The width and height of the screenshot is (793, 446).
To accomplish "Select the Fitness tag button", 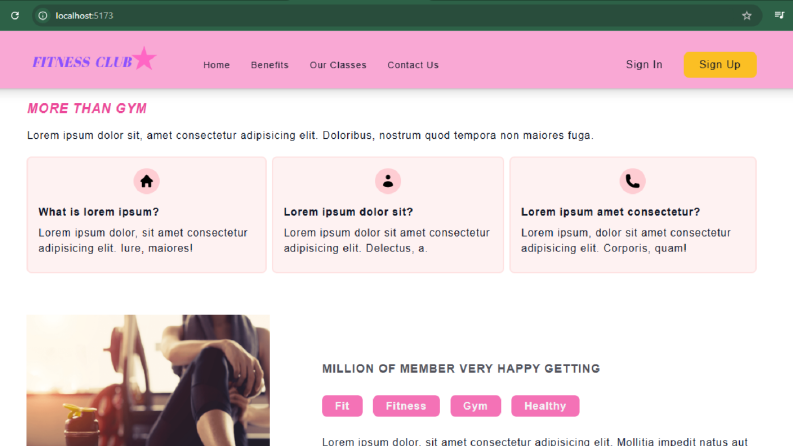I will pyautogui.click(x=406, y=406).
